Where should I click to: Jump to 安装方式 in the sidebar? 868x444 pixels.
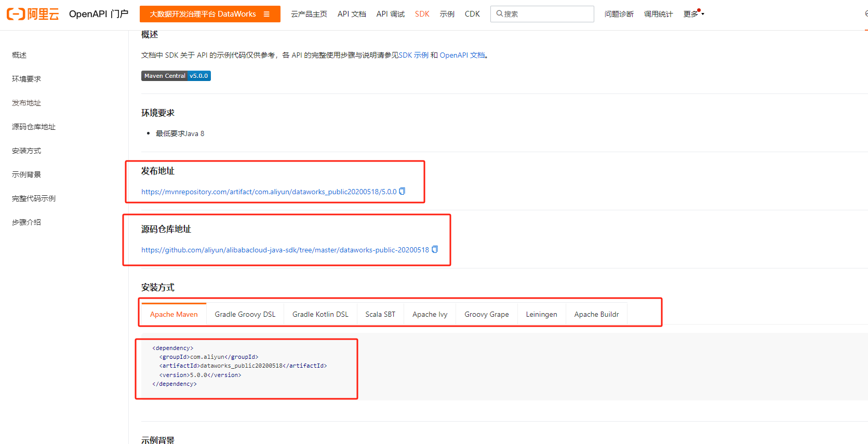tap(26, 151)
